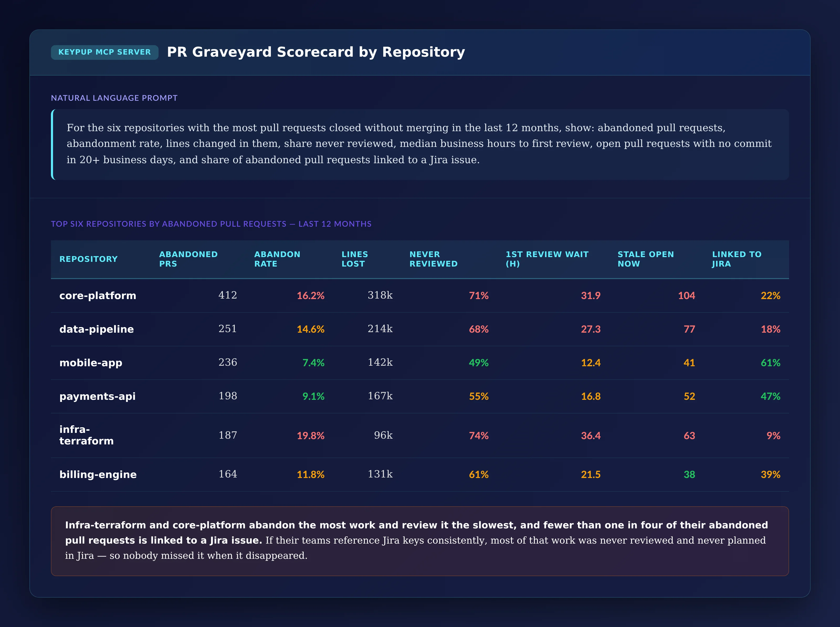
Task: Click the 16.8 review wait value
Action: click(591, 396)
